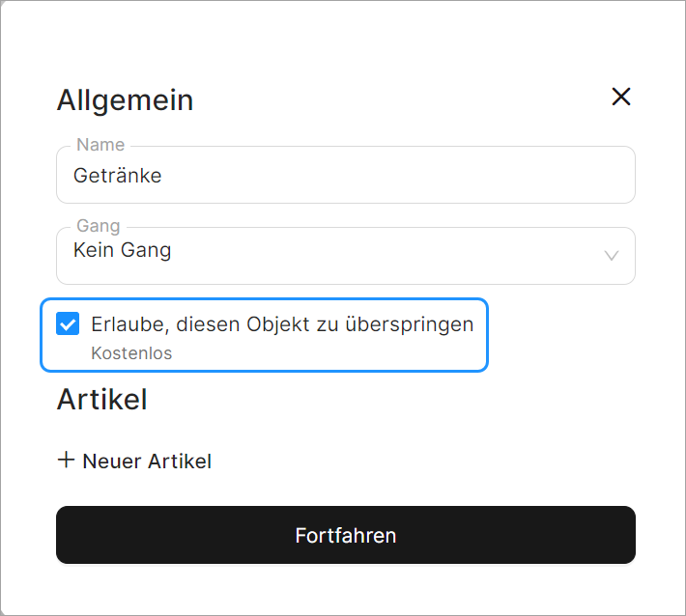
Task: Click the chevron arrow in the Gang field
Action: [612, 256]
